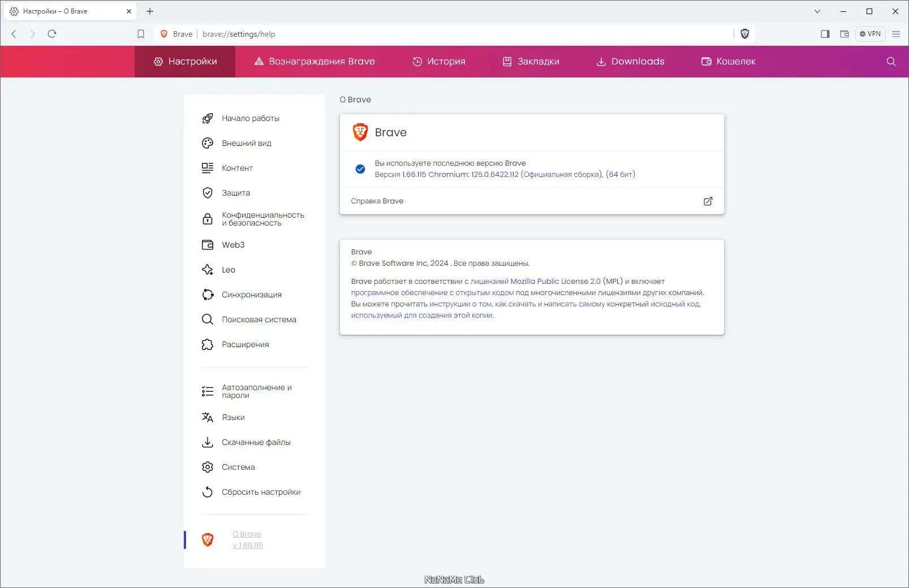Click the Brave site info chip in address bar
Viewport: 909px width, 588px height.
(x=176, y=34)
